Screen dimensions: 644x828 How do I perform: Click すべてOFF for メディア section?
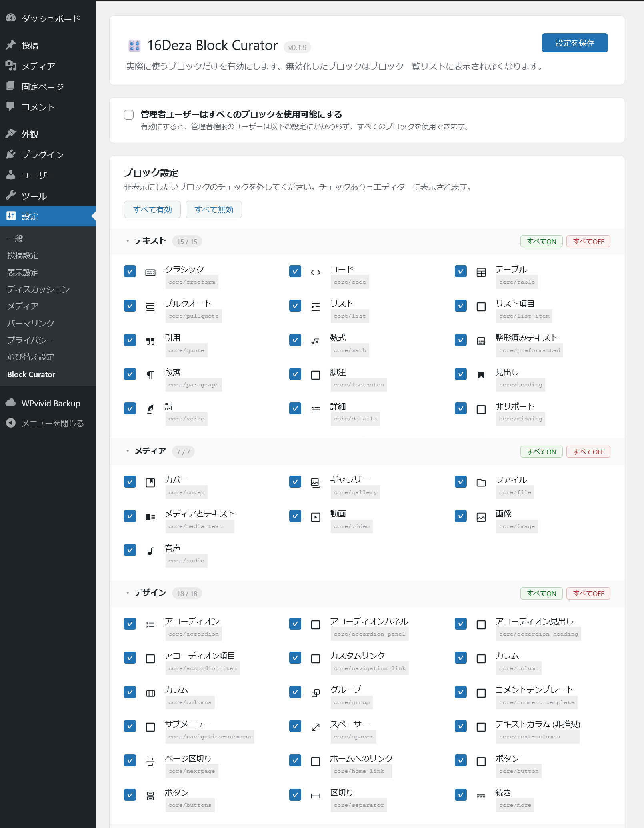(x=588, y=452)
